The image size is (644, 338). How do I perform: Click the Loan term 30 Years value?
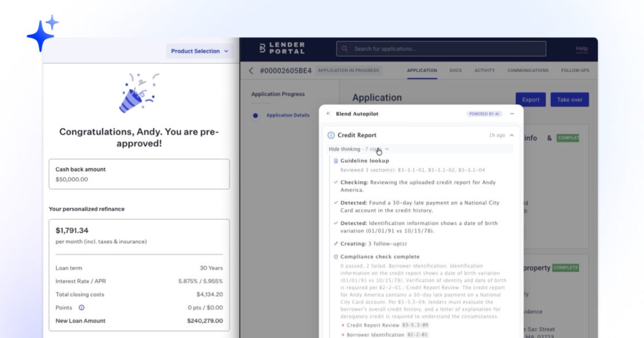click(211, 268)
